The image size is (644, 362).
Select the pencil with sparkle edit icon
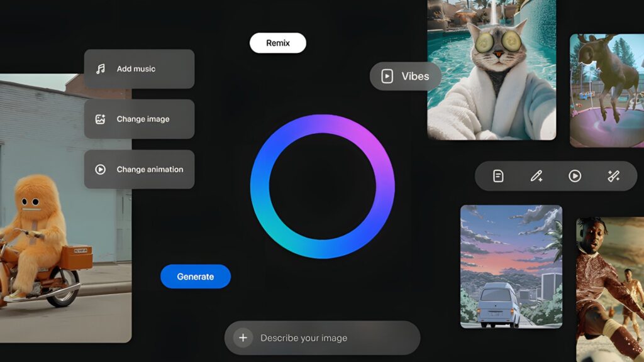[x=536, y=176]
